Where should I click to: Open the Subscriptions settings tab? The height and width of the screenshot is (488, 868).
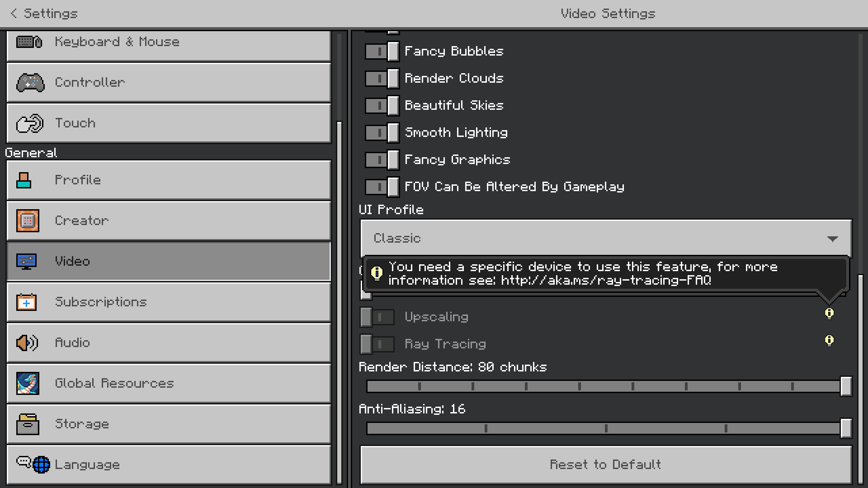coord(169,302)
